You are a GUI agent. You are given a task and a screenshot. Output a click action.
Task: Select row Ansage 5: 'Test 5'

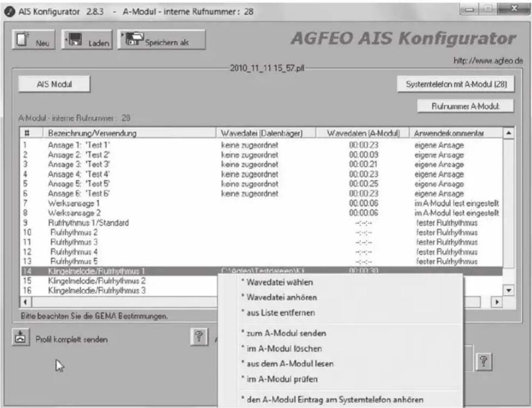262,184
